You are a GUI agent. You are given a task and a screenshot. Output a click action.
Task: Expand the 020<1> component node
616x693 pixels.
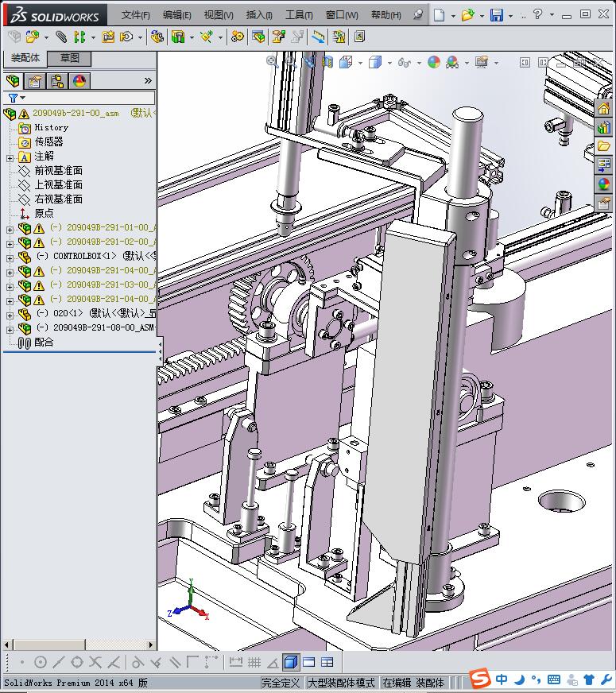click(x=10, y=316)
